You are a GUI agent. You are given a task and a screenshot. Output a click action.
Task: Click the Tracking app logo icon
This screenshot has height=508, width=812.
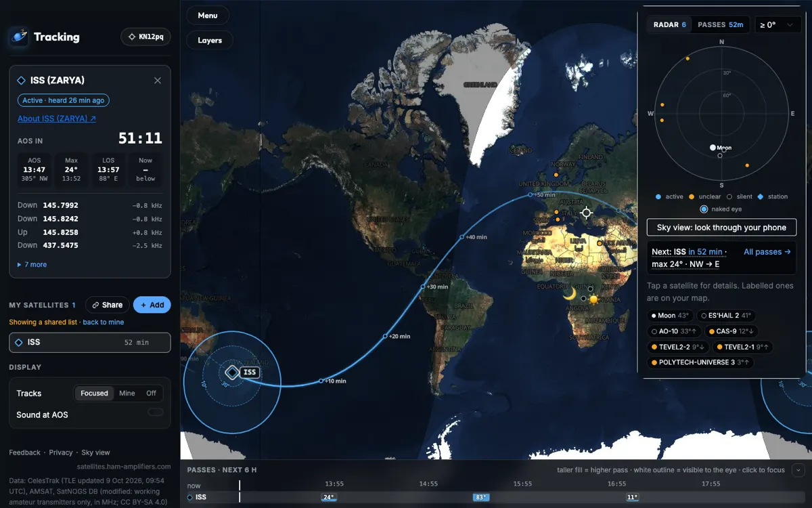[x=20, y=37]
